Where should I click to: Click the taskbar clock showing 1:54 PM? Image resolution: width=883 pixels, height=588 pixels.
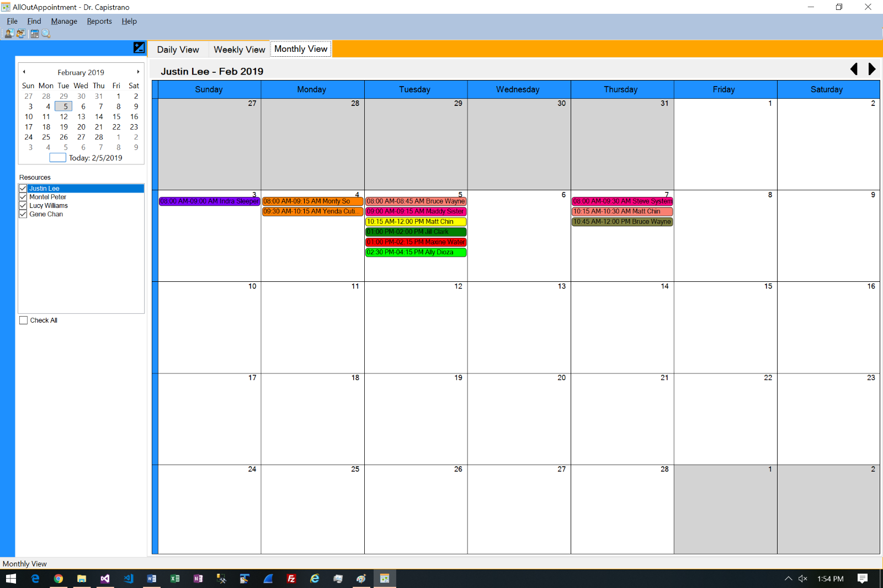[x=830, y=579]
